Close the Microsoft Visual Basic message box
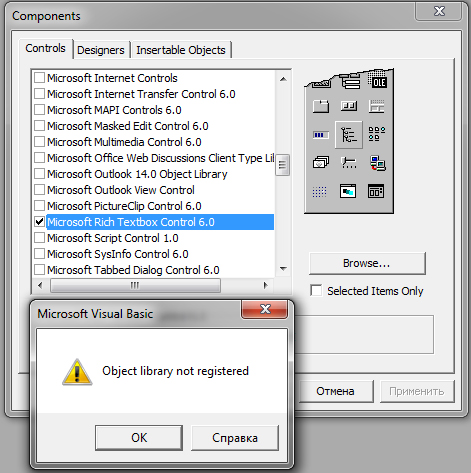The height and width of the screenshot is (473, 471). pyautogui.click(x=265, y=309)
